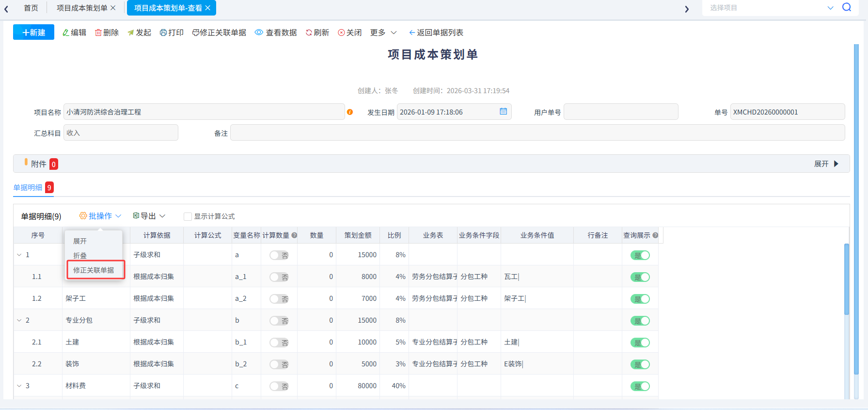Close the 项目成本策划单-查看 tab
This screenshot has height=410, width=868.
207,8
